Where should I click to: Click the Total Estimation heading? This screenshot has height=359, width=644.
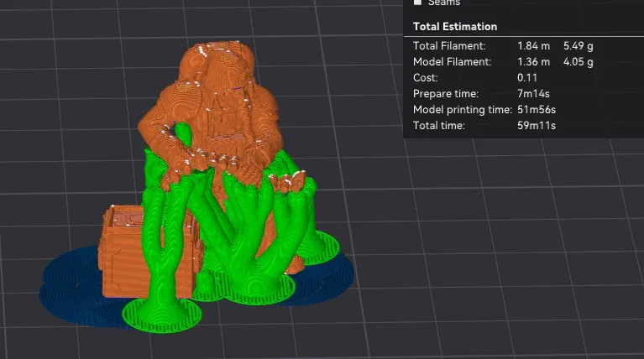[x=454, y=27]
